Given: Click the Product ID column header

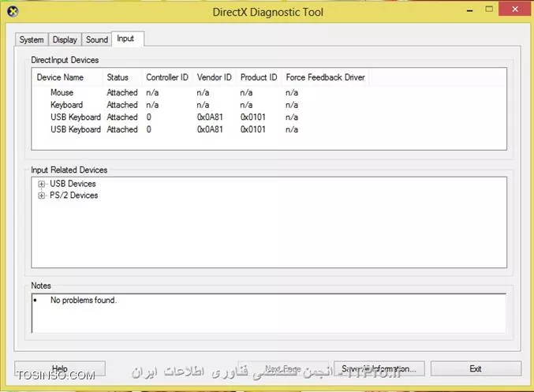Looking at the screenshot, I should pyautogui.click(x=259, y=77).
